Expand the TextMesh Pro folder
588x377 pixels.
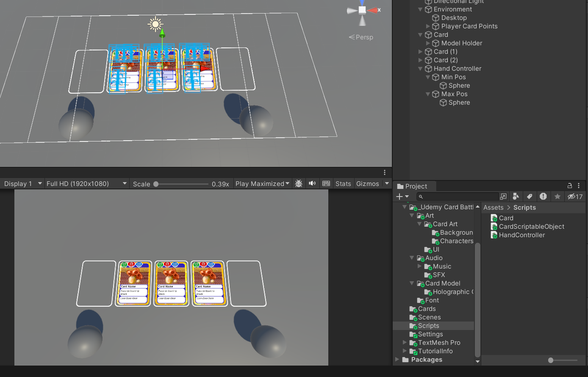click(x=404, y=343)
